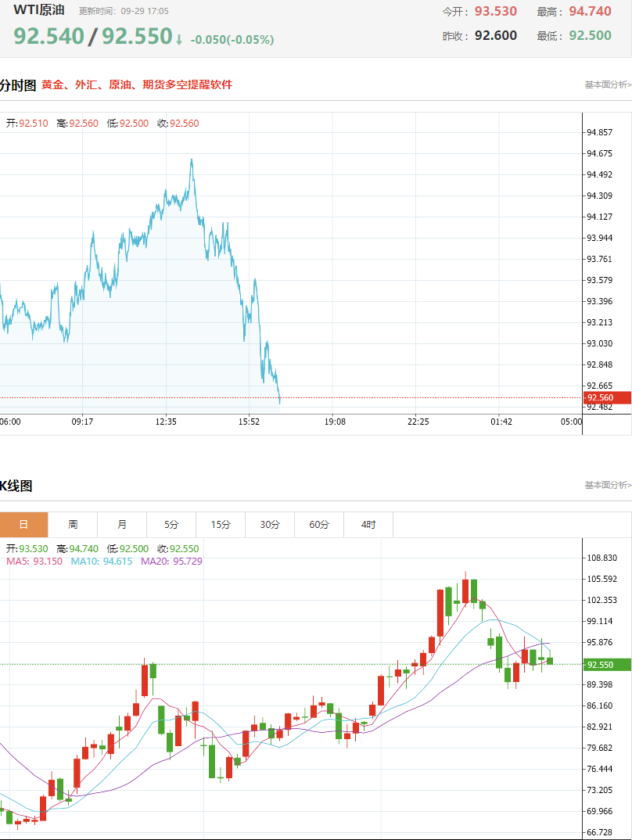This screenshot has width=632, height=840.
Task: Click the K线图 section heading
Action: (16, 486)
